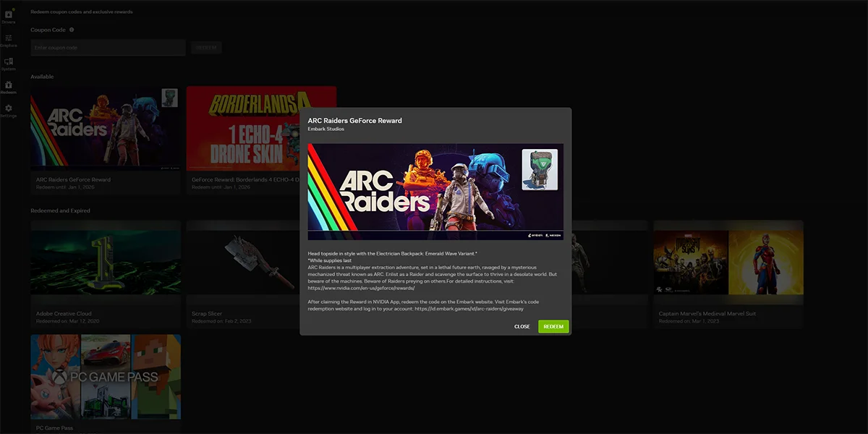Click REDEEM beside the coupon code field
The image size is (868, 434).
206,47
